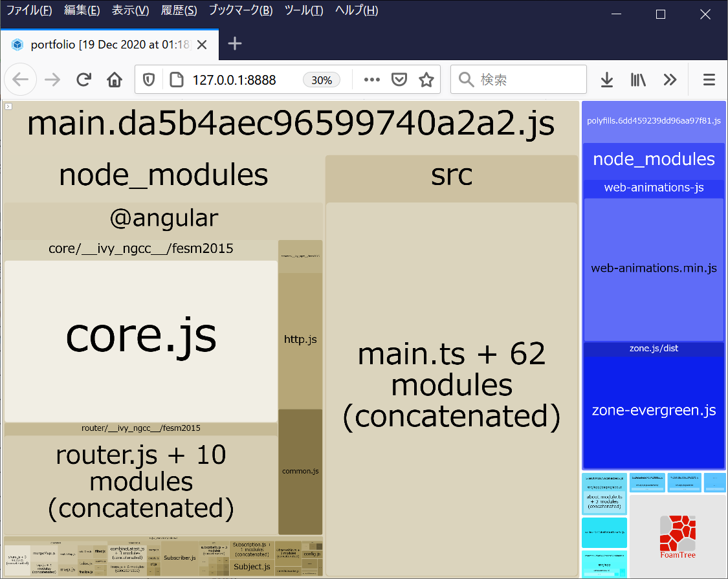The height and width of the screenshot is (579, 728).
Task: Go to the Home page icon
Action: (114, 80)
